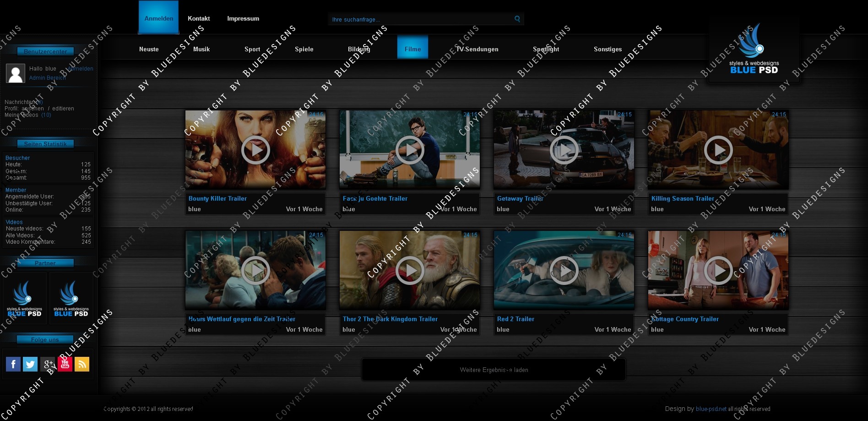The image size is (868, 421).
Task: Select the Spiele category
Action: click(x=304, y=49)
